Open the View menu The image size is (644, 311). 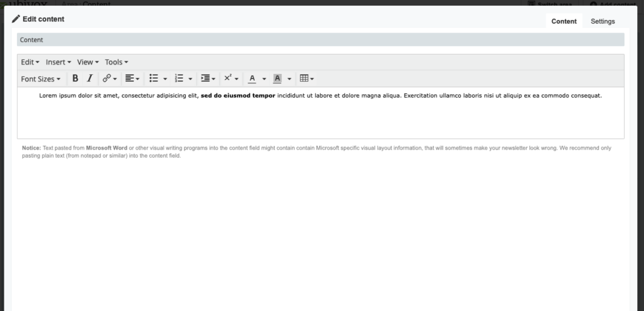(88, 62)
